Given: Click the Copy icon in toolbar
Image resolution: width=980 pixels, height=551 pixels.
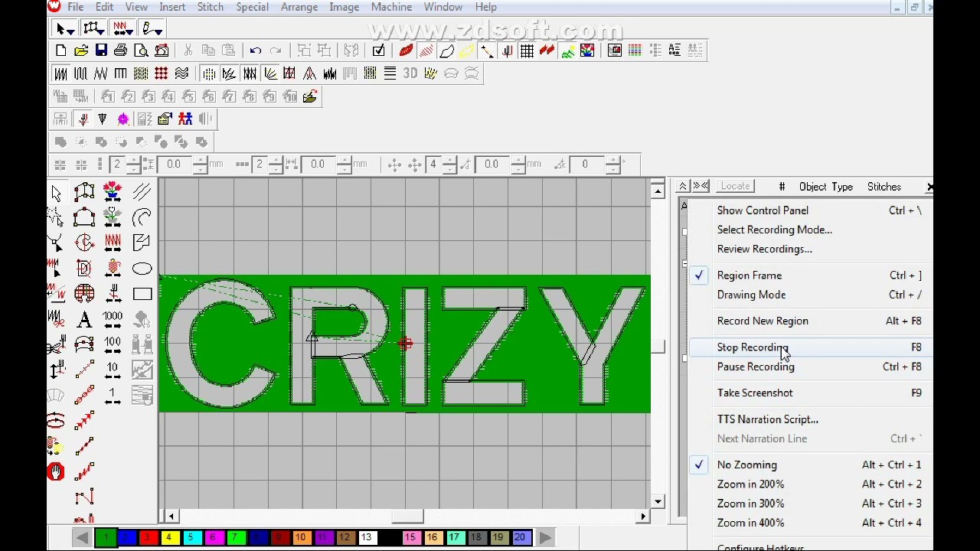Looking at the screenshot, I should 208,51.
